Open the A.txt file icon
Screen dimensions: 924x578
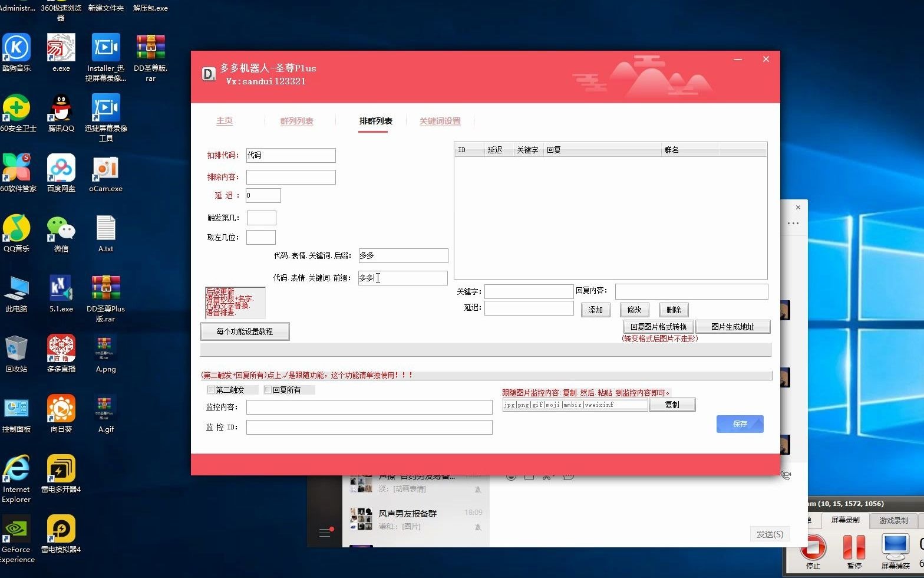[x=106, y=233]
